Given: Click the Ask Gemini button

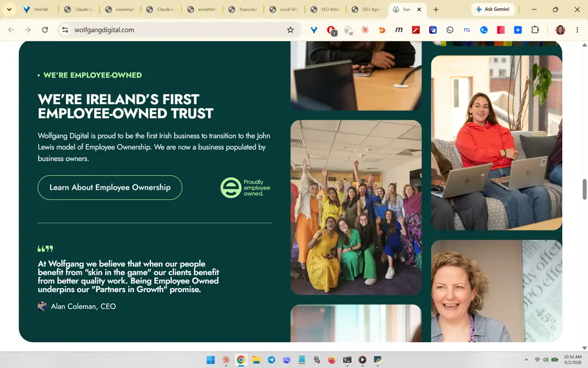Looking at the screenshot, I should (493, 9).
